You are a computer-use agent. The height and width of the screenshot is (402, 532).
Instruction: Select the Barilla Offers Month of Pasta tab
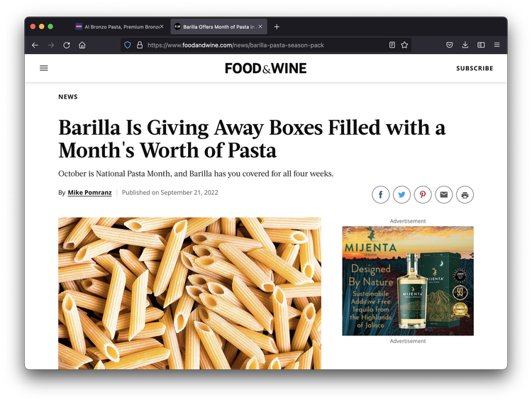coord(219,27)
